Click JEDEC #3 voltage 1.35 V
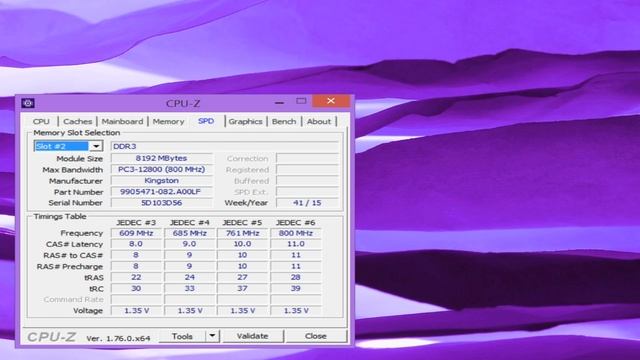Viewport: 640px width, 360px height. (136, 311)
